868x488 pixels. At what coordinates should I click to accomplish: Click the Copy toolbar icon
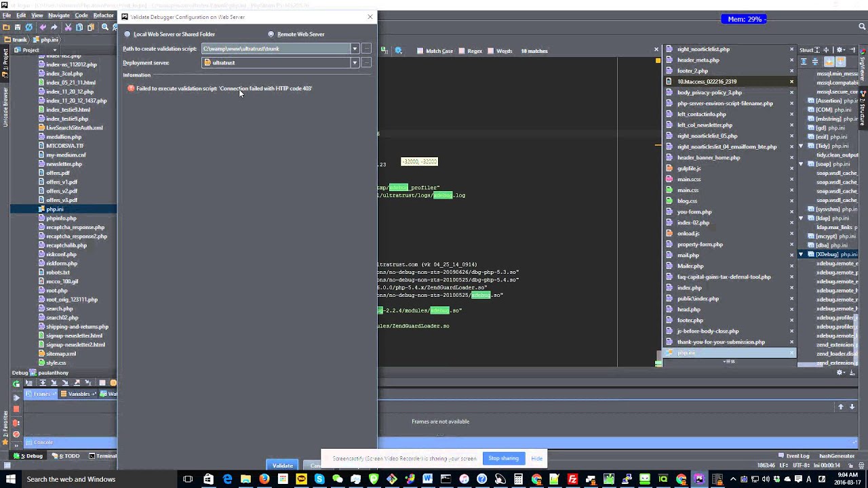tap(79, 27)
